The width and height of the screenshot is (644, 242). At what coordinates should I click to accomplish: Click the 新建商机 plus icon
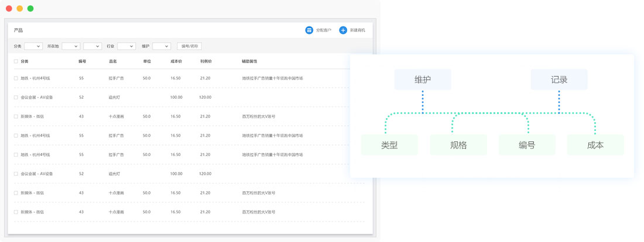(x=343, y=30)
